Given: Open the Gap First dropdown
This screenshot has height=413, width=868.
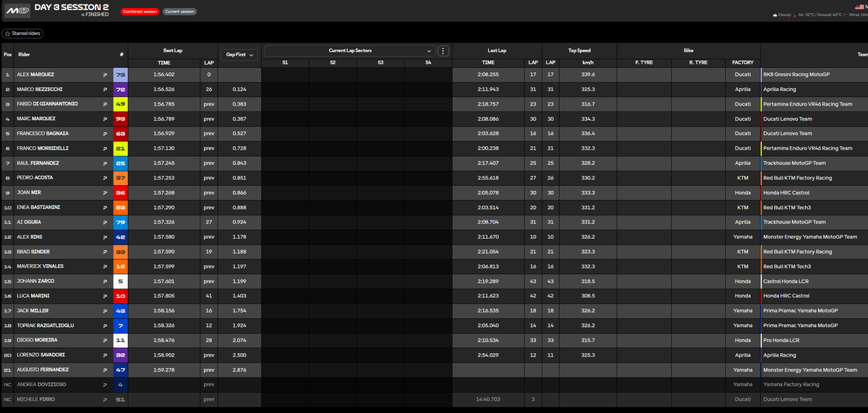Looking at the screenshot, I should click(239, 54).
